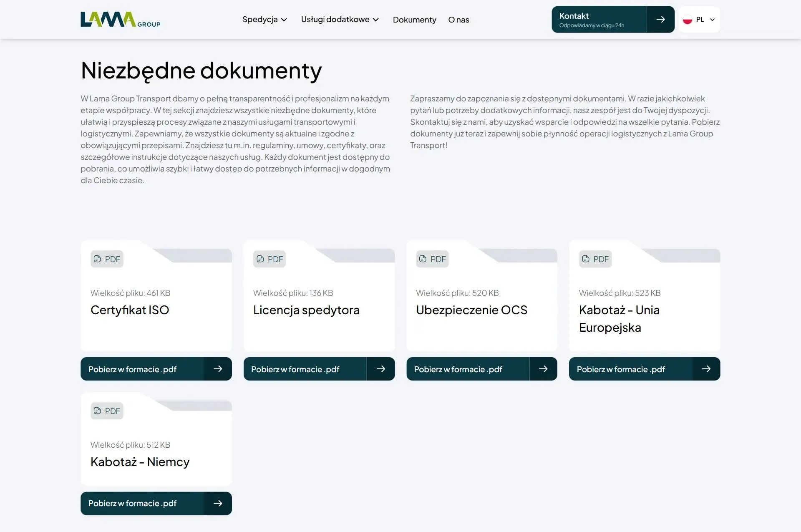Click the Polish flag icon
This screenshot has width=801, height=532.
click(688, 20)
